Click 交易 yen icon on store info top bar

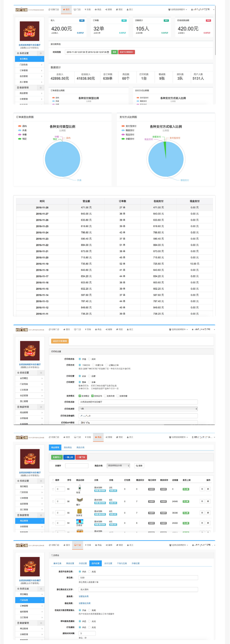click(86, 545)
